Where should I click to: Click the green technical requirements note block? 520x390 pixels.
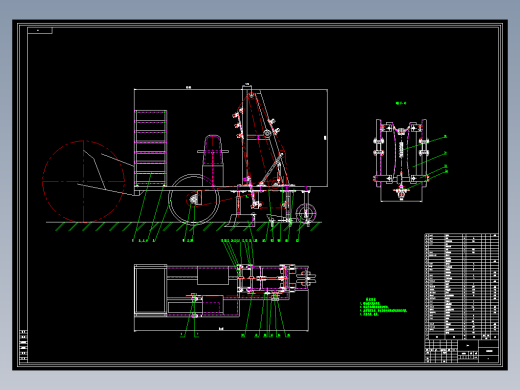(383, 307)
